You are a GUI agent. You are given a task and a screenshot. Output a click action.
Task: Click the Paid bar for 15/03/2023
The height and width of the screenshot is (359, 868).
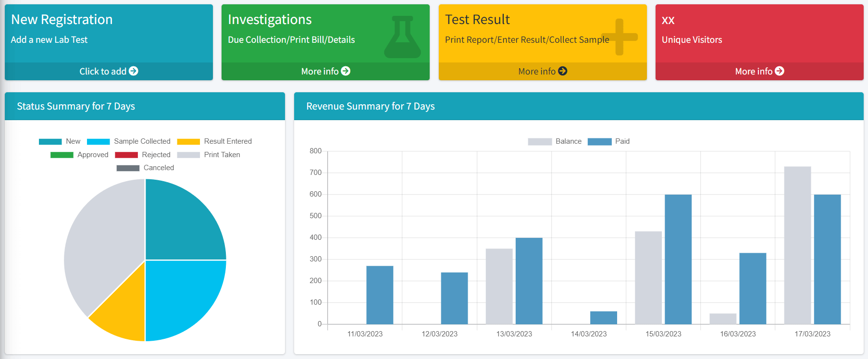(678, 259)
